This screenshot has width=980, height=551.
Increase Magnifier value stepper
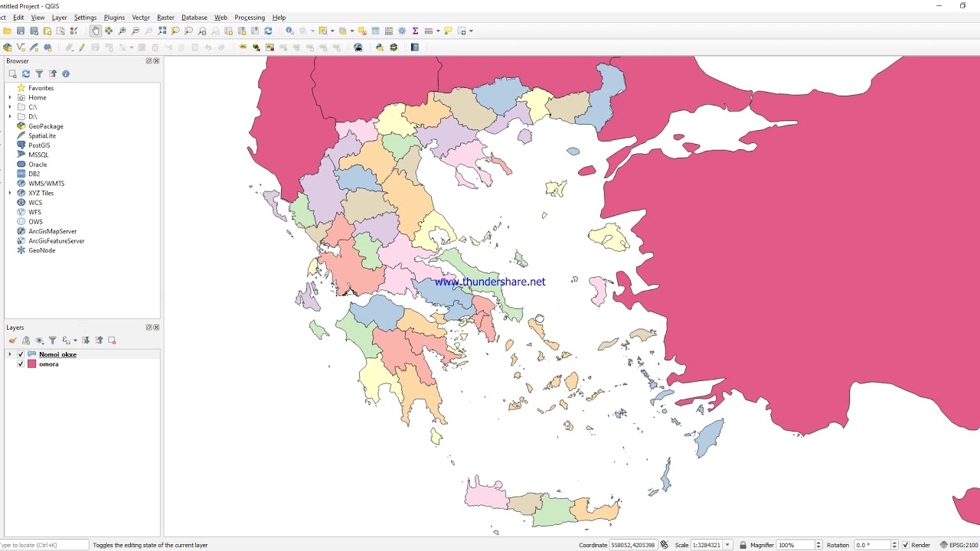point(818,543)
